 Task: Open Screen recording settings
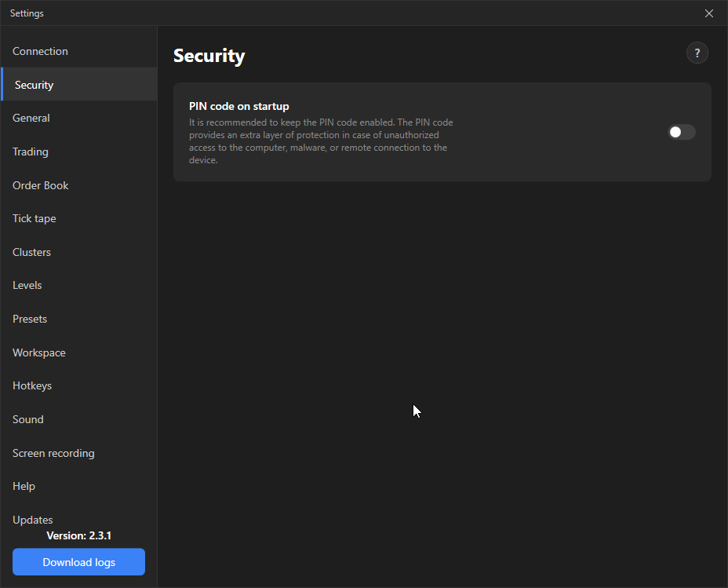[x=79, y=453]
